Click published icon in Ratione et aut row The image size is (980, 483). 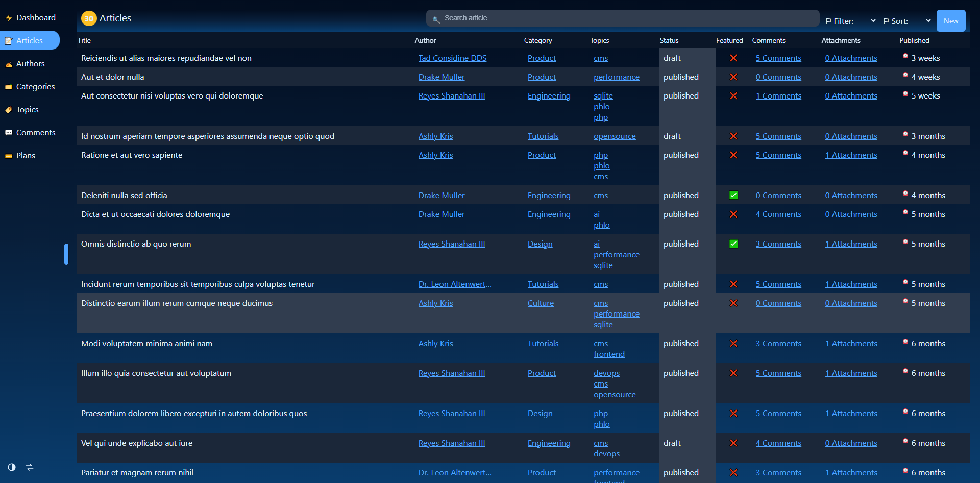point(905,153)
